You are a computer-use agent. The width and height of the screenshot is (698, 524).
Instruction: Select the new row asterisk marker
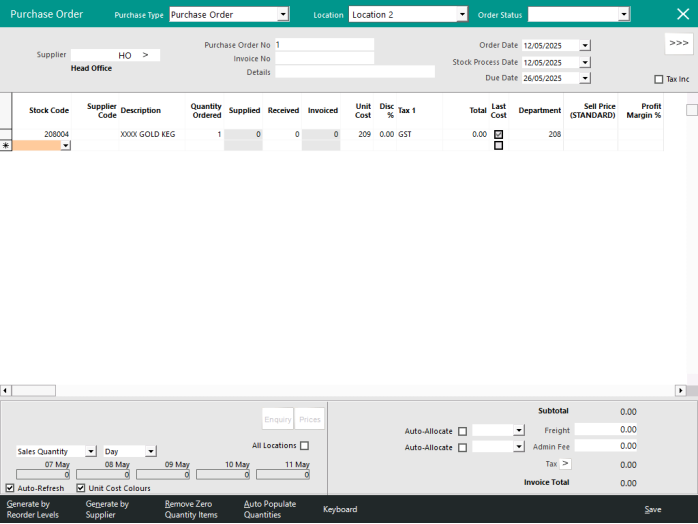(x=6, y=146)
